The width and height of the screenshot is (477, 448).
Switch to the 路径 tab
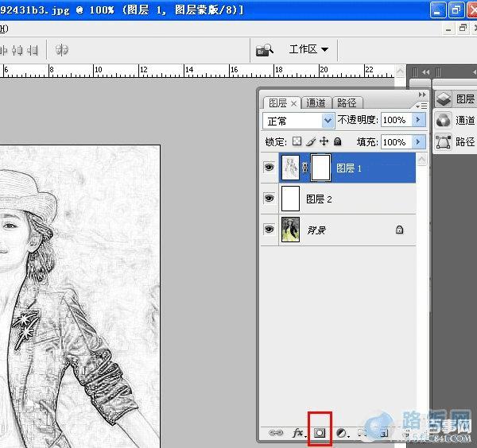pos(347,102)
